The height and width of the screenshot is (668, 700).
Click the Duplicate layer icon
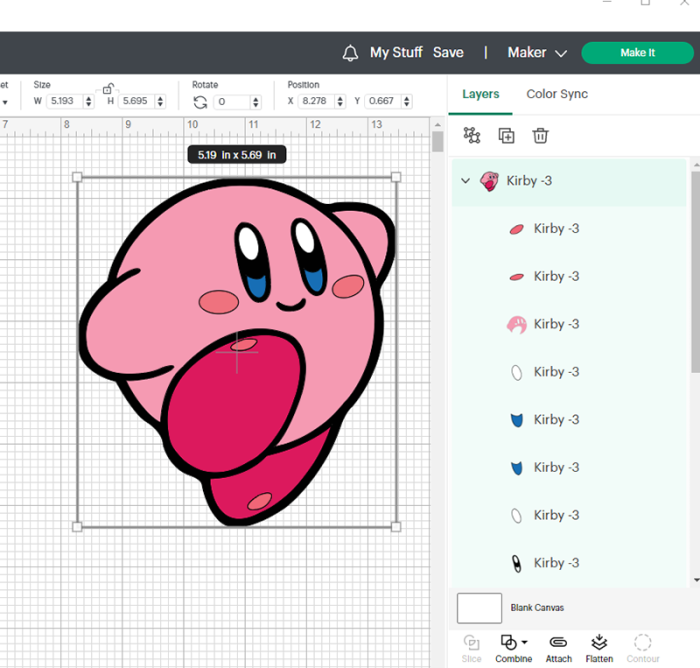506,135
